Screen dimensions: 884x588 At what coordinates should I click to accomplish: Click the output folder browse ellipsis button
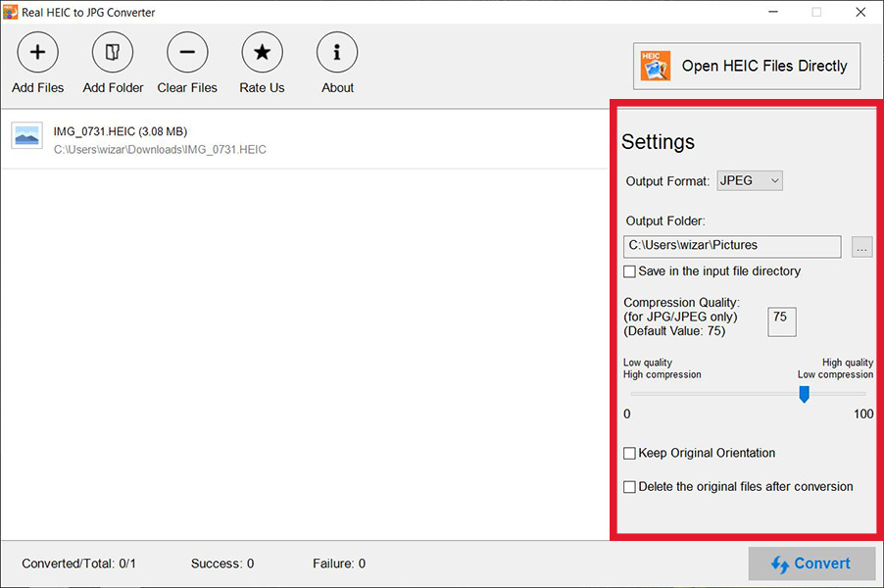click(x=861, y=247)
